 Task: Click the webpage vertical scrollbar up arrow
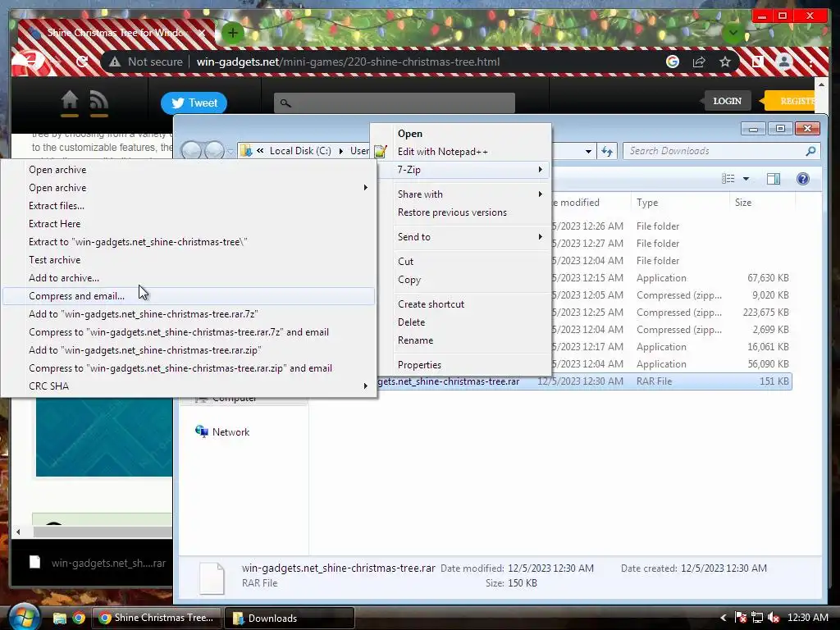pos(821,84)
